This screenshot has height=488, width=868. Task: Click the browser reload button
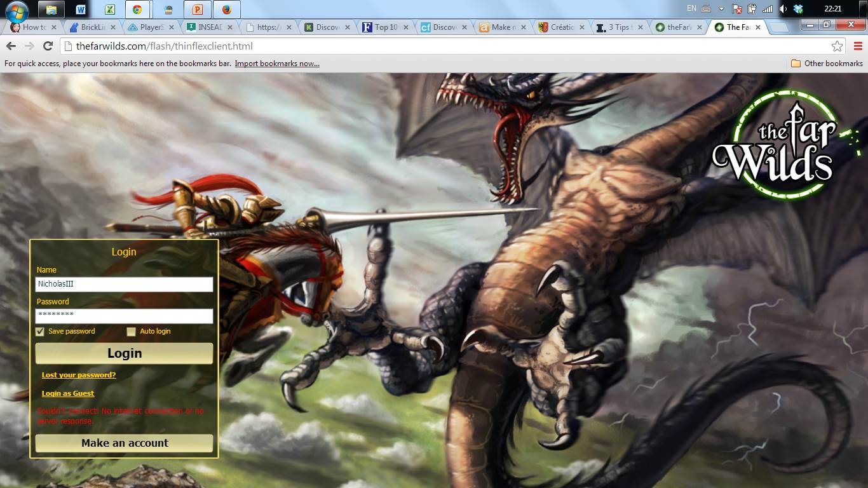coord(48,46)
